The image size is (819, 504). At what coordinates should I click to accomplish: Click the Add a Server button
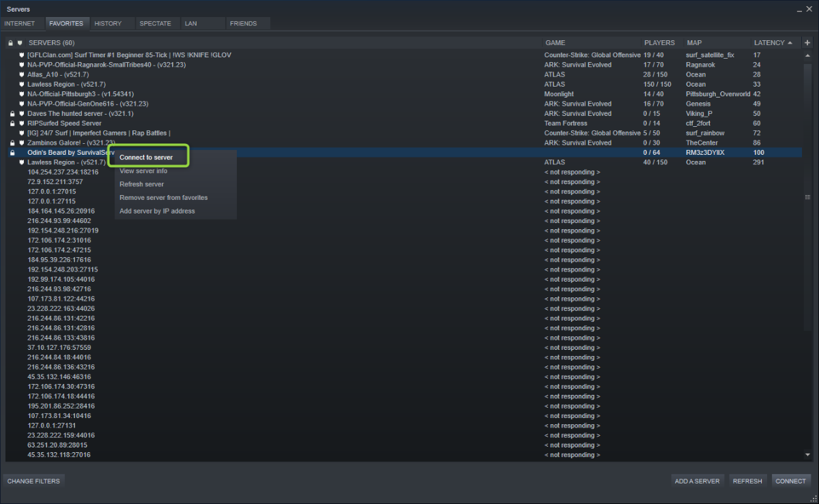point(697,481)
